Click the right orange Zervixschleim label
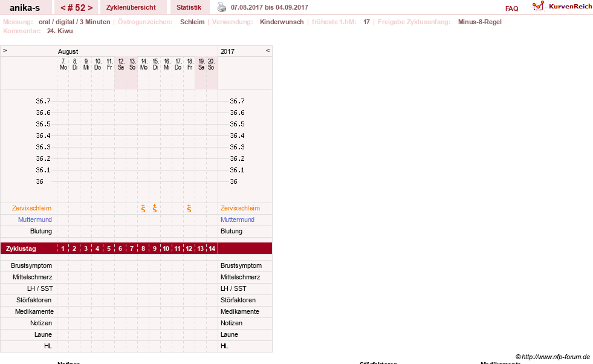Viewport: 593px width, 364px height. pyautogui.click(x=240, y=208)
